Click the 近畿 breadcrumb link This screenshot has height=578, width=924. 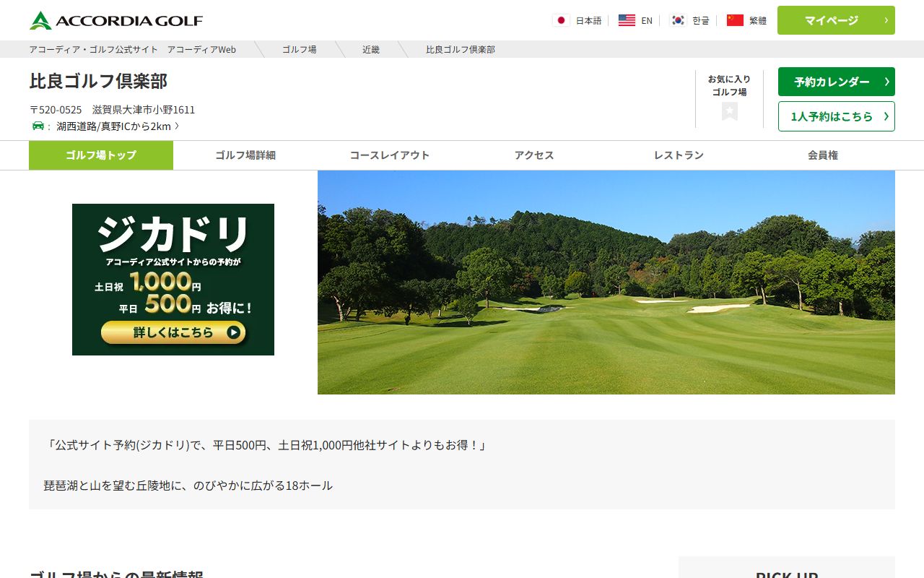(x=371, y=49)
